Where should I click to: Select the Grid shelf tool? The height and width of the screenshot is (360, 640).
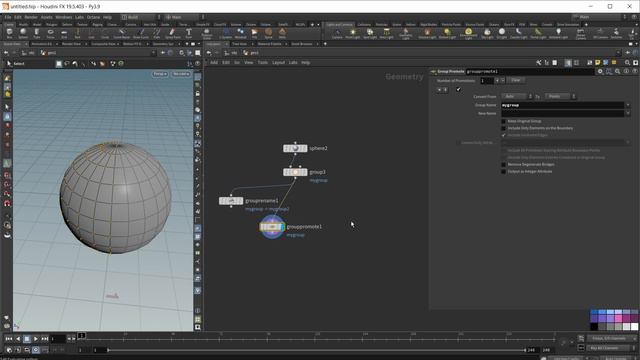64,33
